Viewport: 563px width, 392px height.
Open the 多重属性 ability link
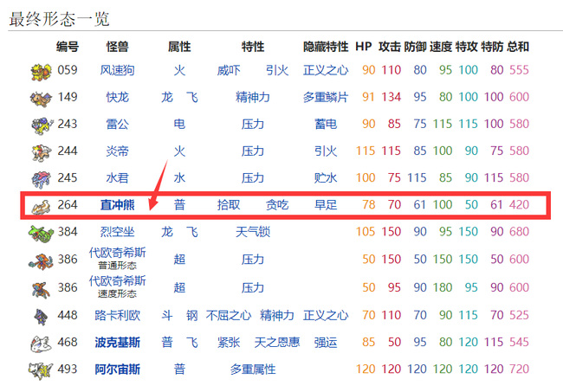[252, 369]
